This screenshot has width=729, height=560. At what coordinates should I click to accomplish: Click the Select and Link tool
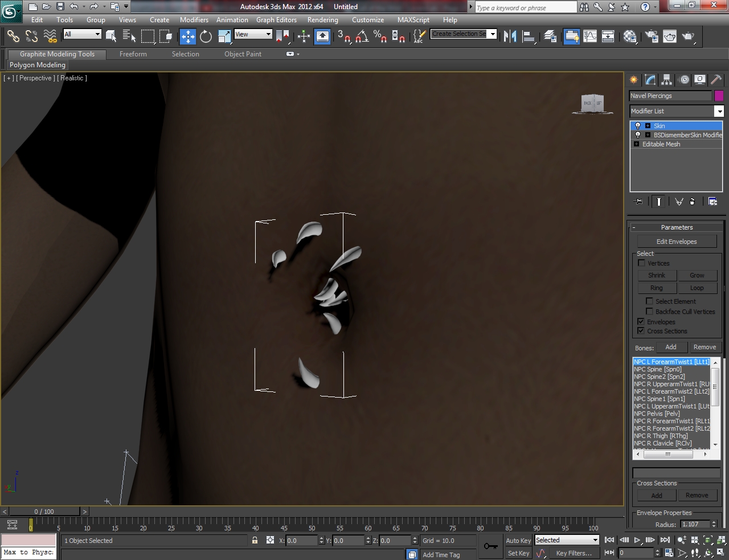point(13,36)
